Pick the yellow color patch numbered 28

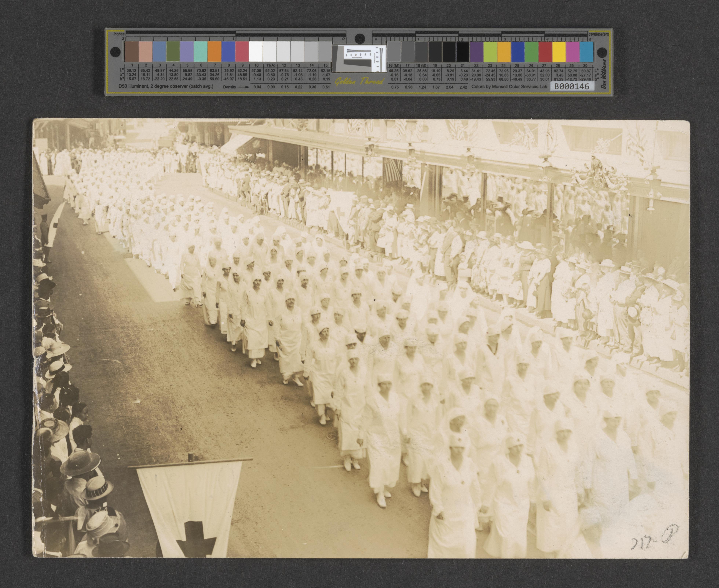coord(559,52)
